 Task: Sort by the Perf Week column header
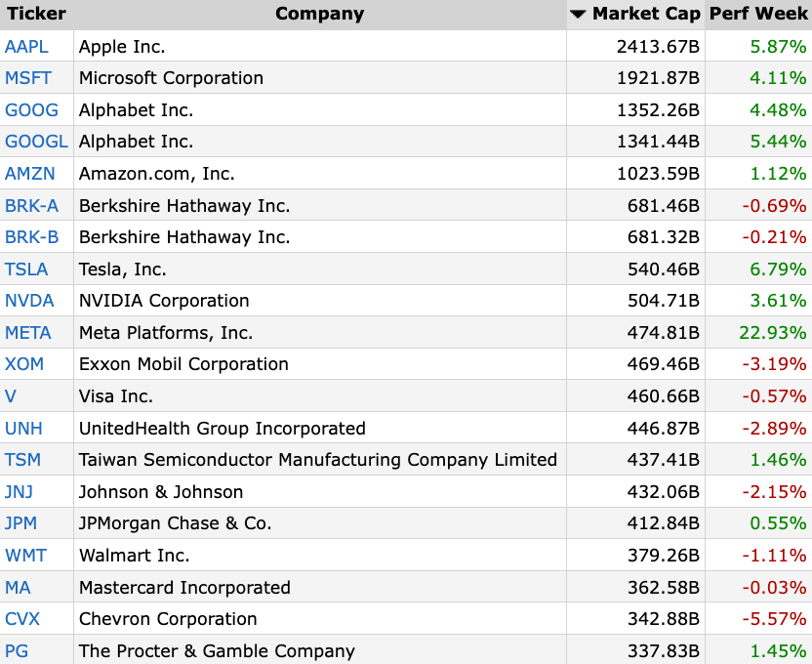pos(758,14)
